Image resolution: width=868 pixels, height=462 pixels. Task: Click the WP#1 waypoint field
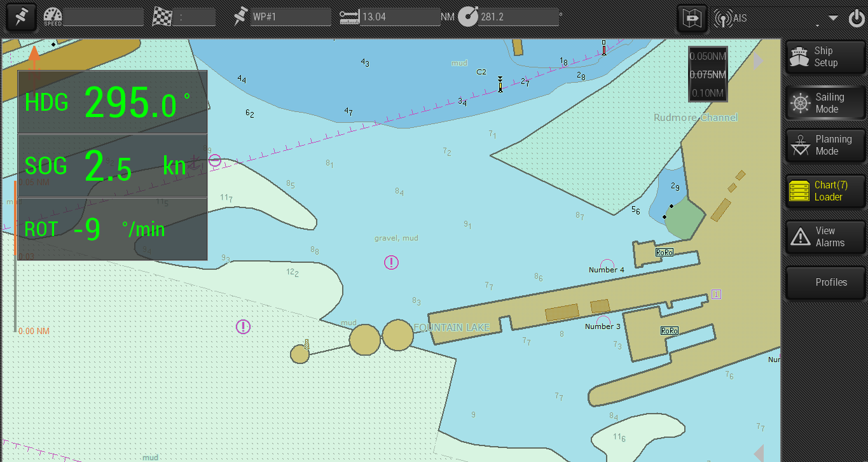[x=291, y=17]
